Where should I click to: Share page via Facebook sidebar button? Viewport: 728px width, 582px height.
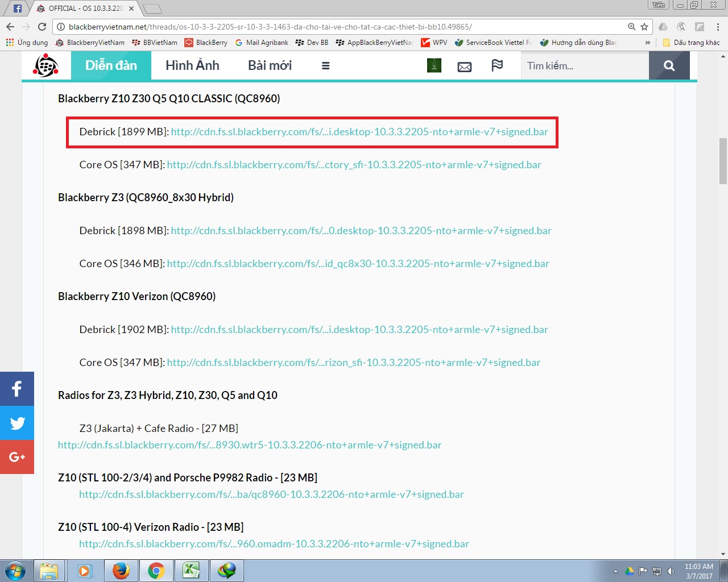(17, 389)
